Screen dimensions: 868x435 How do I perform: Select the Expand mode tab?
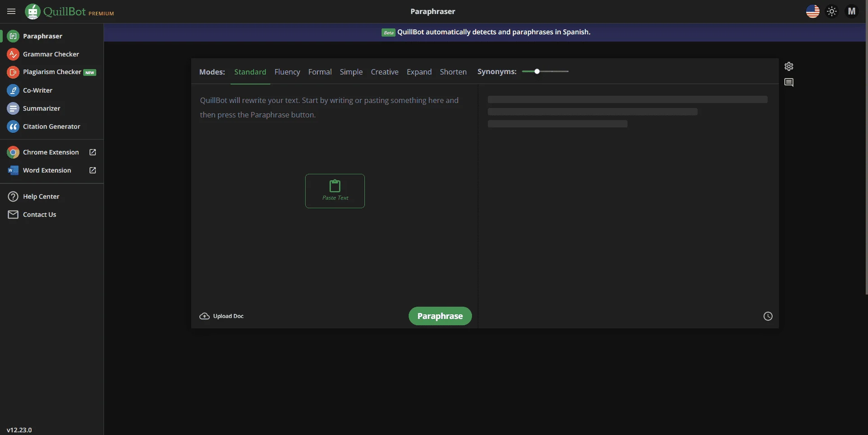click(419, 72)
